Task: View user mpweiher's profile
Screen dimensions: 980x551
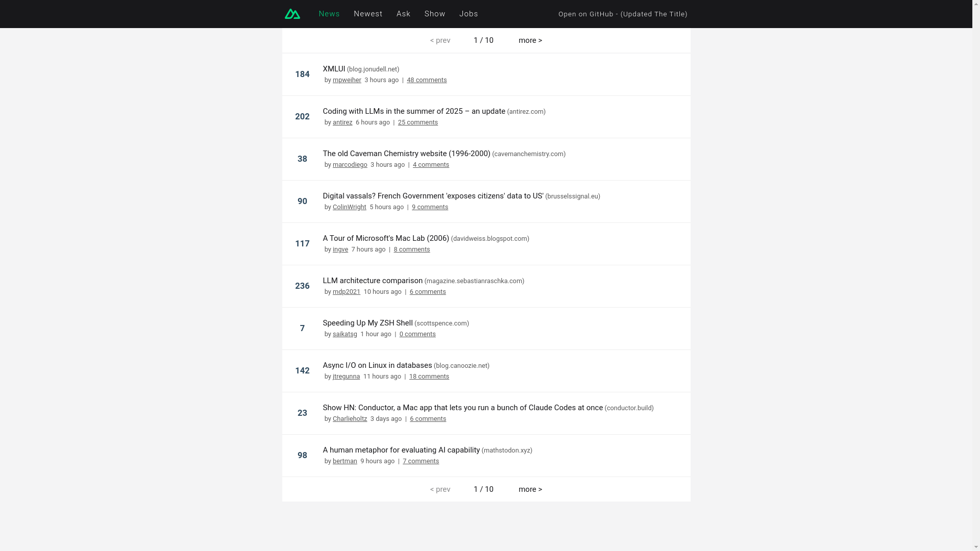Action: click(347, 80)
